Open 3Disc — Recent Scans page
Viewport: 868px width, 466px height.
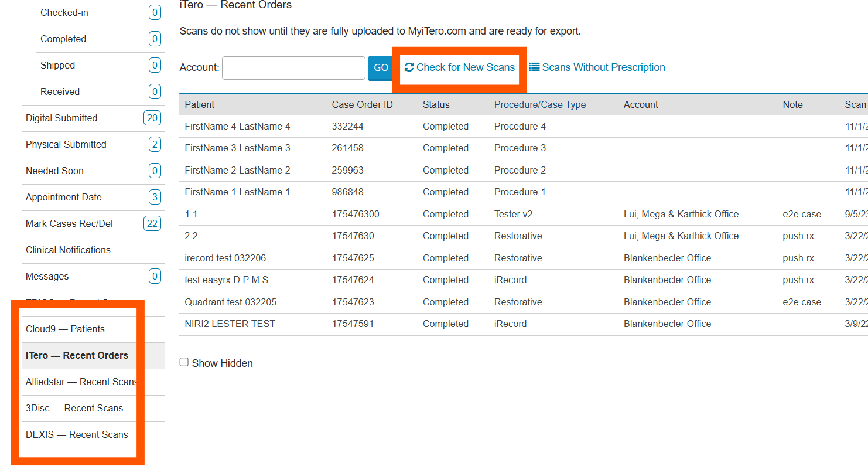tap(74, 408)
